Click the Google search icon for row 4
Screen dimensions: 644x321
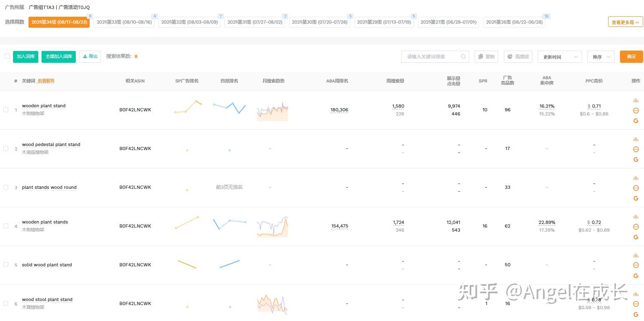pyautogui.click(x=635, y=237)
